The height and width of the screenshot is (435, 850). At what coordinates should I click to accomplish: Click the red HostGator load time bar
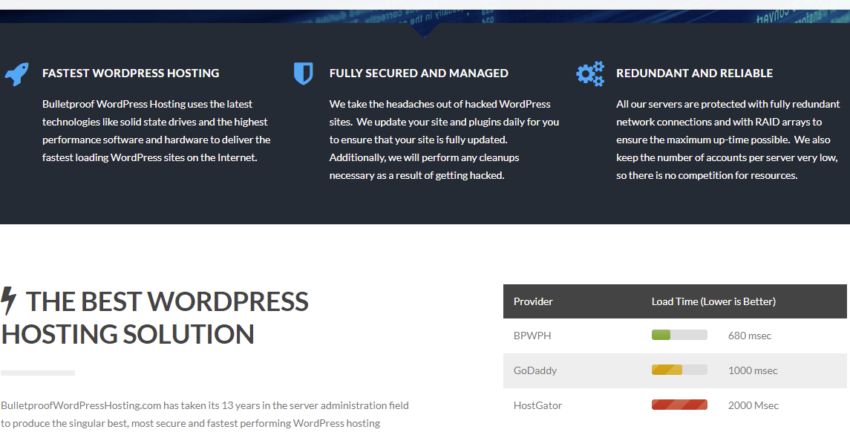point(679,405)
